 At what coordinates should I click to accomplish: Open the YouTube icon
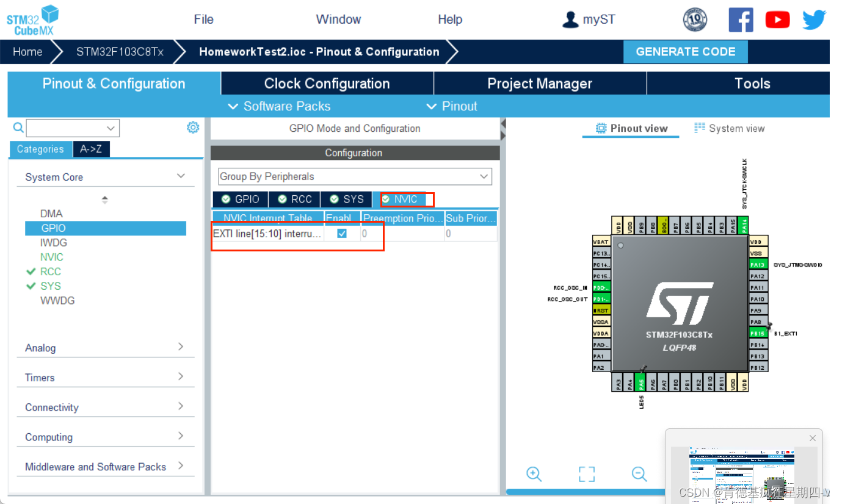777,20
